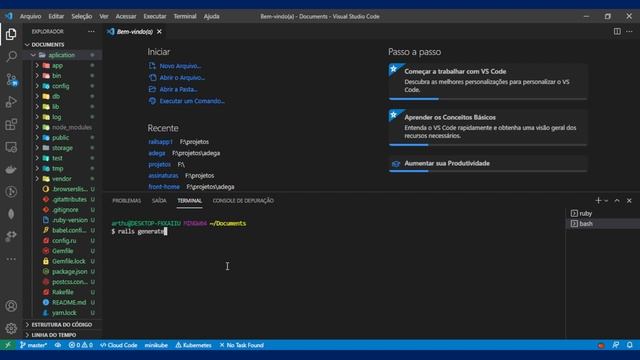
Task: Close the terminal panel
Action: pos(629,200)
